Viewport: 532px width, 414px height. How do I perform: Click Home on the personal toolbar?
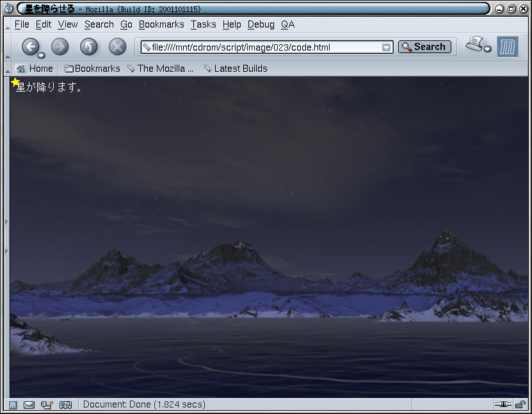35,69
